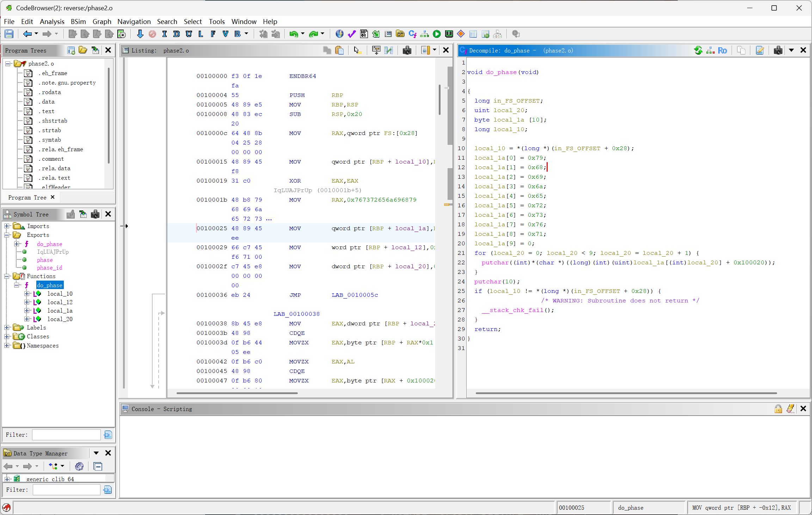812x515 pixels.
Task: Expand the Imports folder in Symbol Tree
Action: pyautogui.click(x=7, y=226)
